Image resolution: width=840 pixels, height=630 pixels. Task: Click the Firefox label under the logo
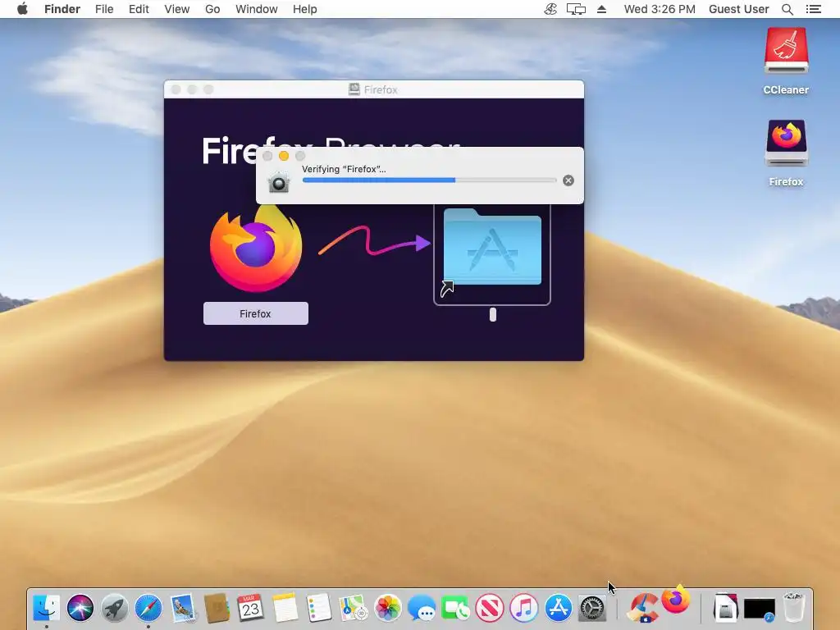click(256, 313)
